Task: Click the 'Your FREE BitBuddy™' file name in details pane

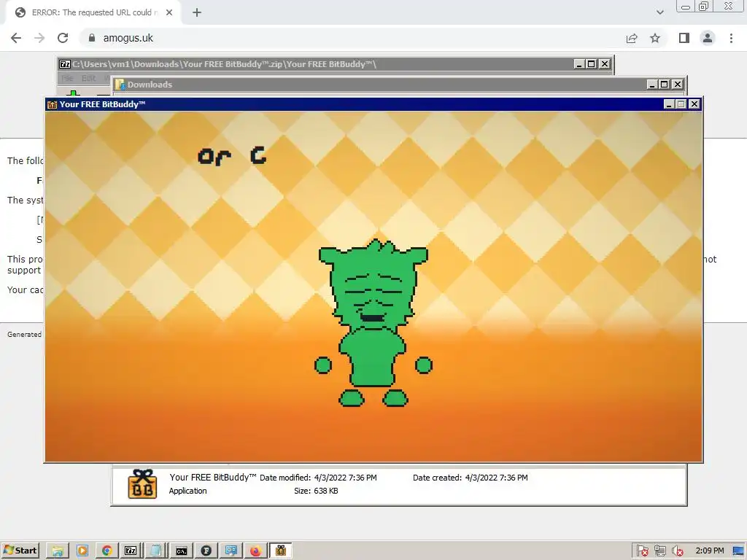Action: coord(213,477)
